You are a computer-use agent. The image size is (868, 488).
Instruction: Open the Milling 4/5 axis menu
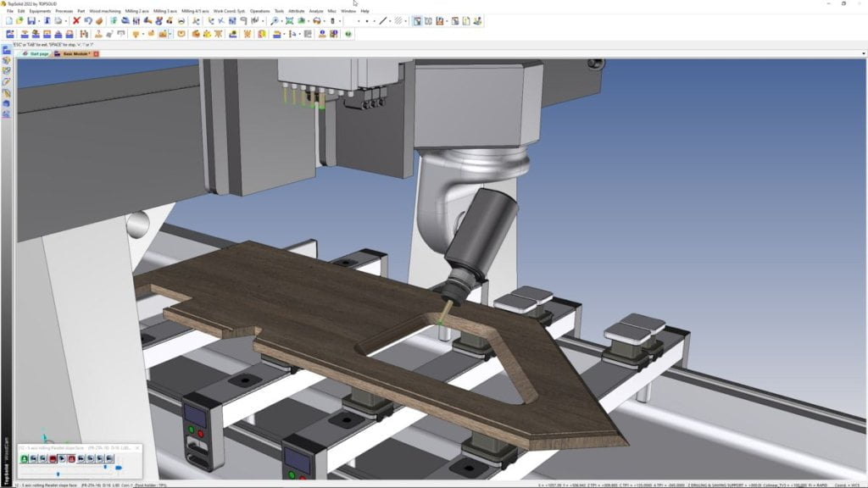coord(192,12)
